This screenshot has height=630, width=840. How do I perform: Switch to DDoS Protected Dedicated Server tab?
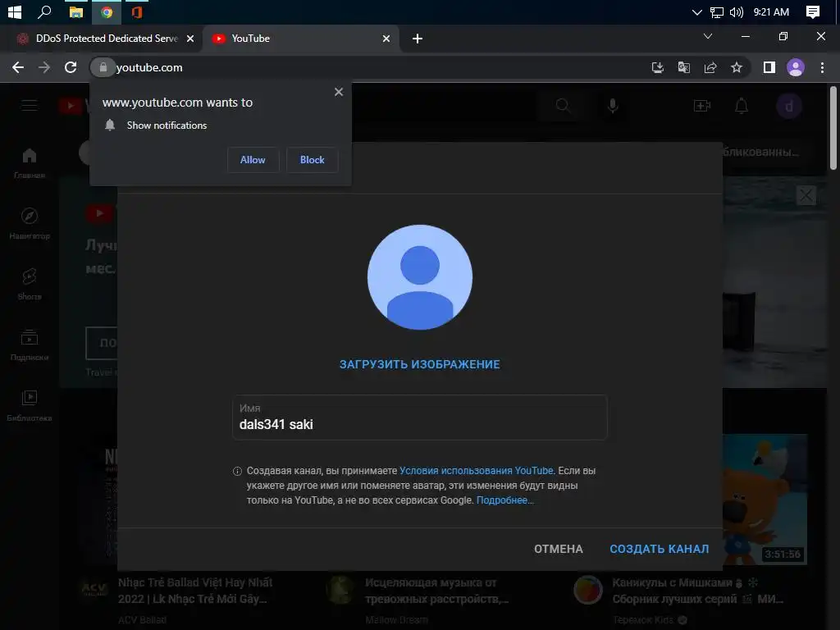(106, 39)
